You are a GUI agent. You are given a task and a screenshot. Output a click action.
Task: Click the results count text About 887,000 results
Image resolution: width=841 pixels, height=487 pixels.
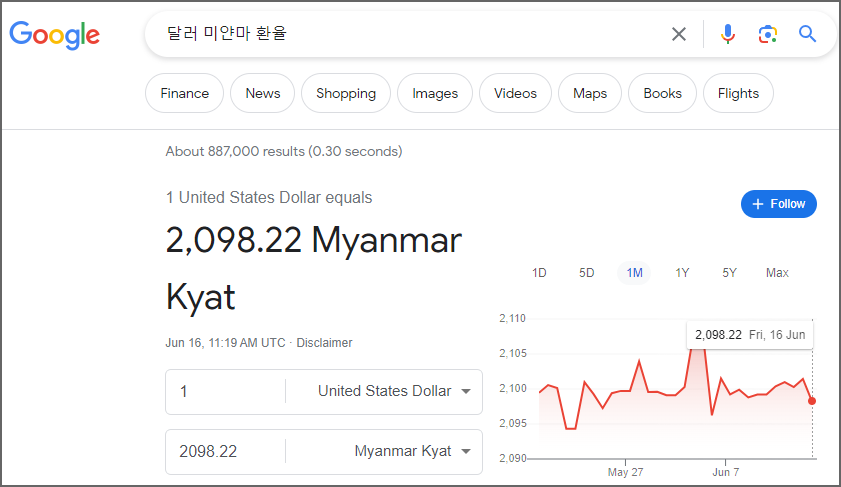tap(284, 152)
